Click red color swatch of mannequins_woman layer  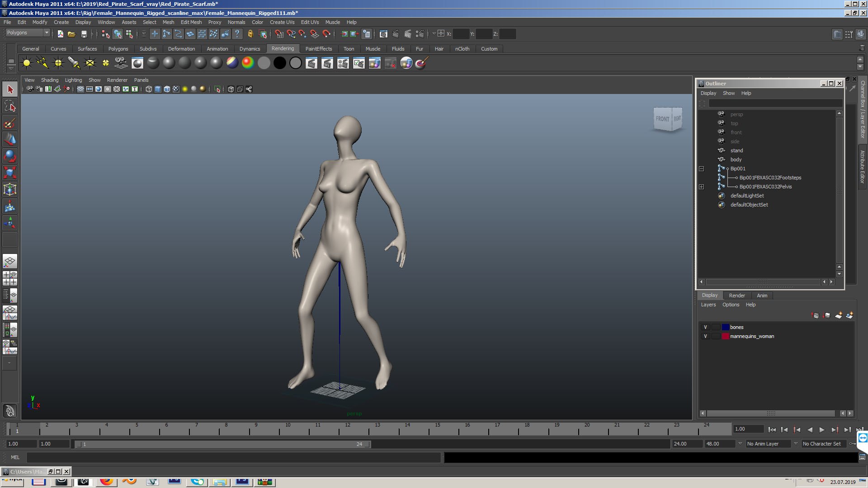pos(726,336)
